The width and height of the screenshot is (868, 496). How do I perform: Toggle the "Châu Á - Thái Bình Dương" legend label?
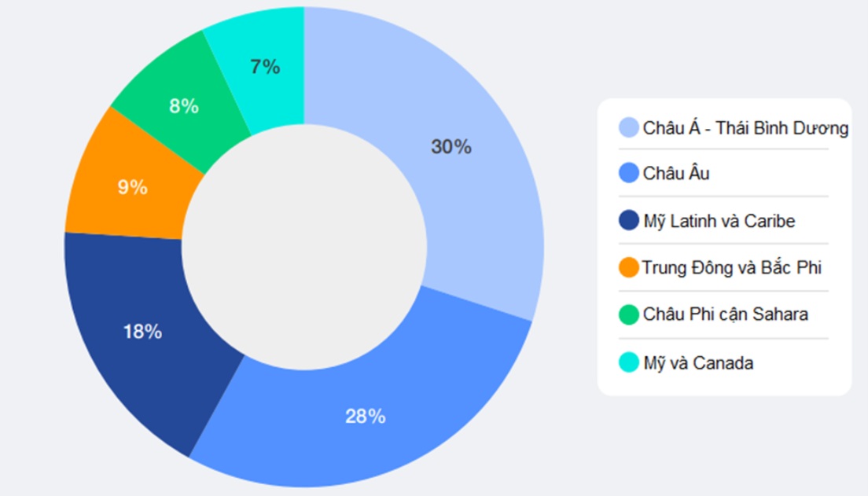point(745,127)
